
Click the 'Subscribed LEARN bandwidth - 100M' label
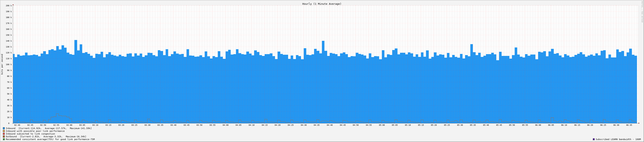pos(618,139)
